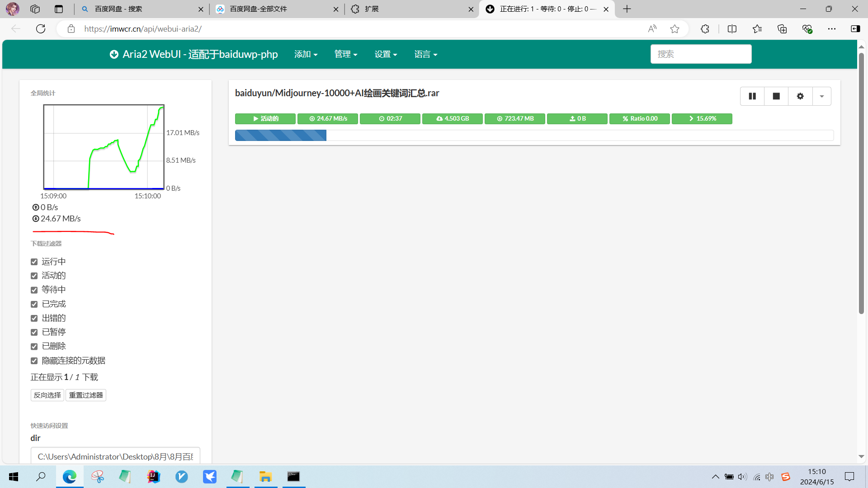Screen dimensions: 868x488
Task: Uncheck the 运行中 filter checkbox
Action: (34, 262)
